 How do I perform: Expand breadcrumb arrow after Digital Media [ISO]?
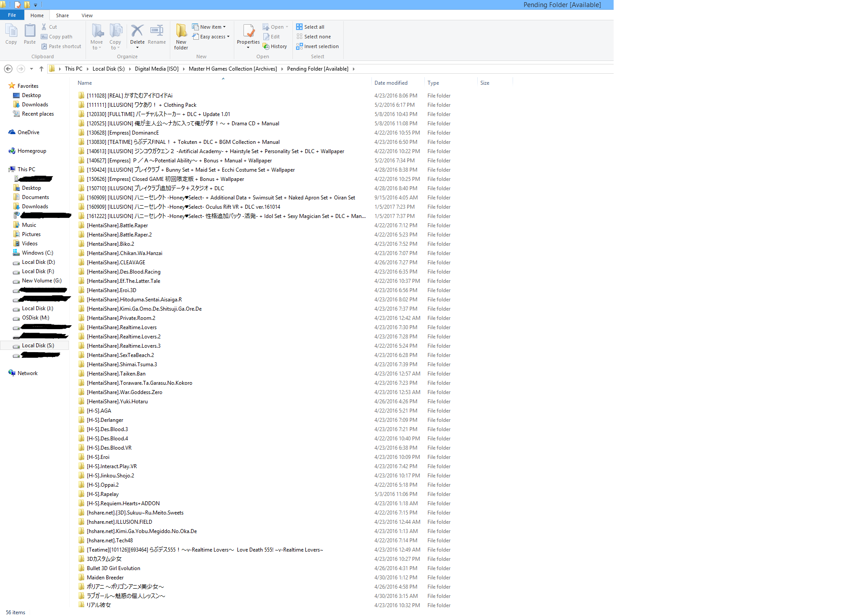[x=184, y=69]
